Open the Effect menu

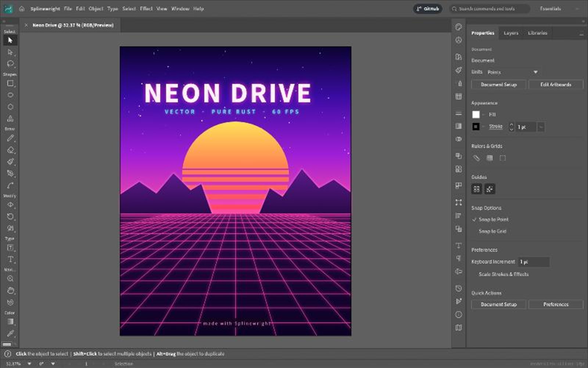click(146, 8)
